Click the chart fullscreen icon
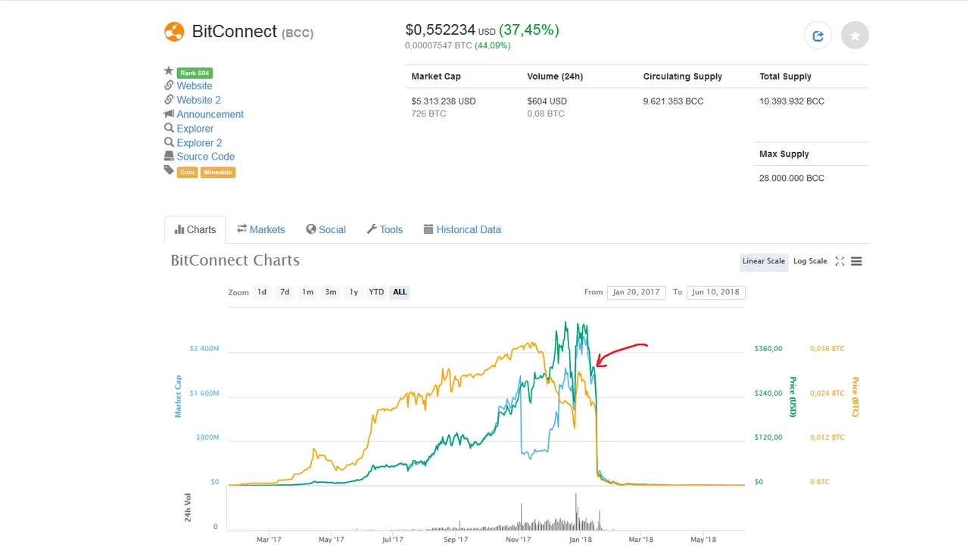 coord(840,261)
